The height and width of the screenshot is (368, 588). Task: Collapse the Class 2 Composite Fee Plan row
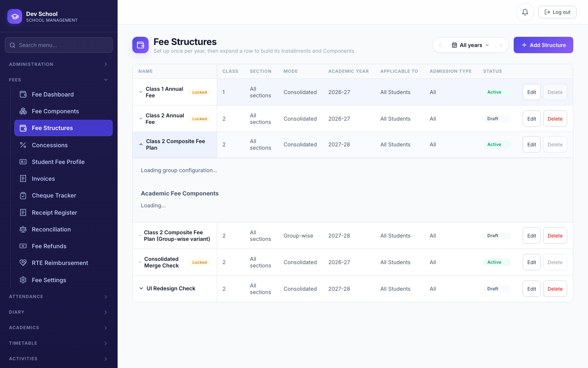tap(141, 144)
